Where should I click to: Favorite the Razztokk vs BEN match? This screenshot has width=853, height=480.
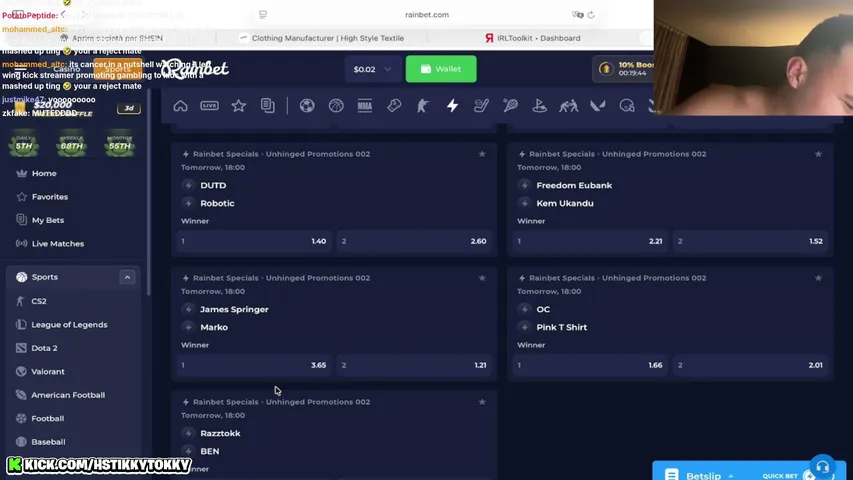pyautogui.click(x=482, y=402)
